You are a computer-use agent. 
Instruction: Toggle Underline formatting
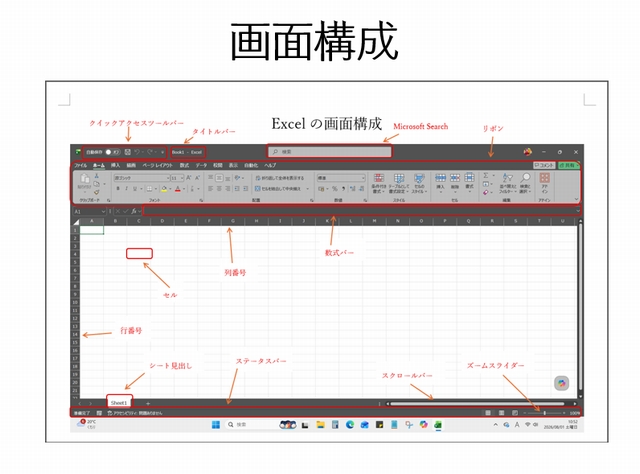pos(135,189)
